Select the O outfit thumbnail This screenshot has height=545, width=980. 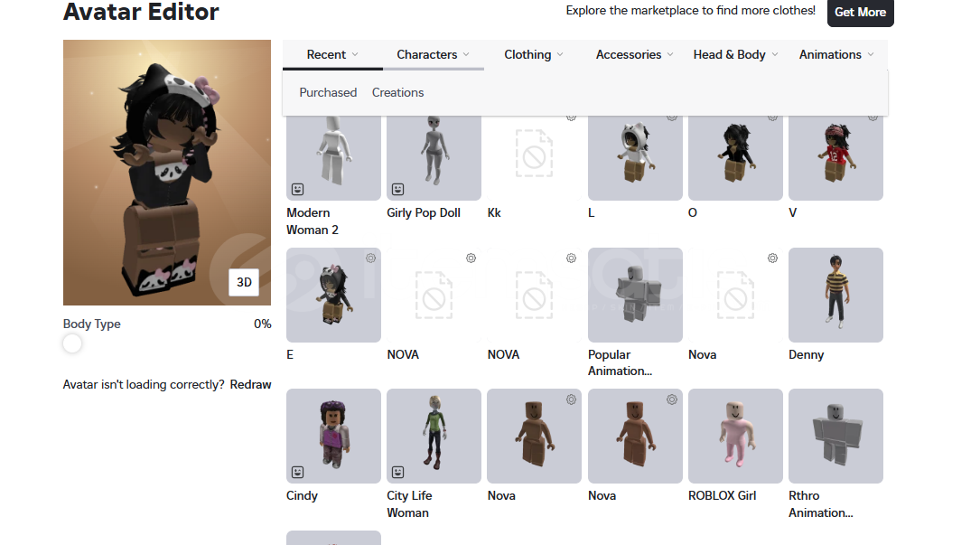pos(735,157)
